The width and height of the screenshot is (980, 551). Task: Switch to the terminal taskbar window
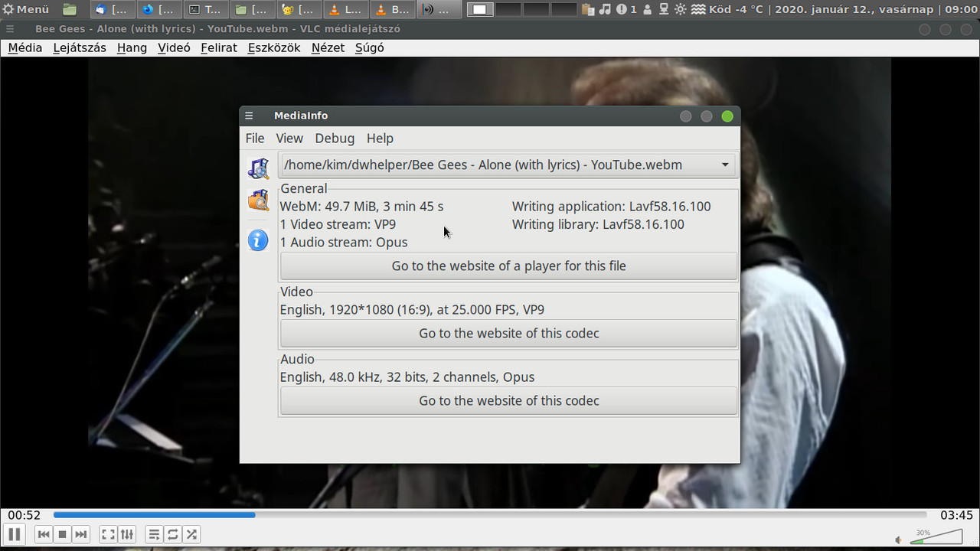pos(207,9)
